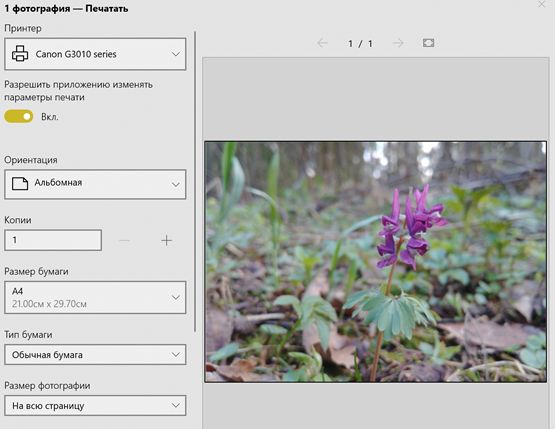Click the fit-to-window preview icon
Image resolution: width=555 pixels, height=429 pixels.
[428, 43]
